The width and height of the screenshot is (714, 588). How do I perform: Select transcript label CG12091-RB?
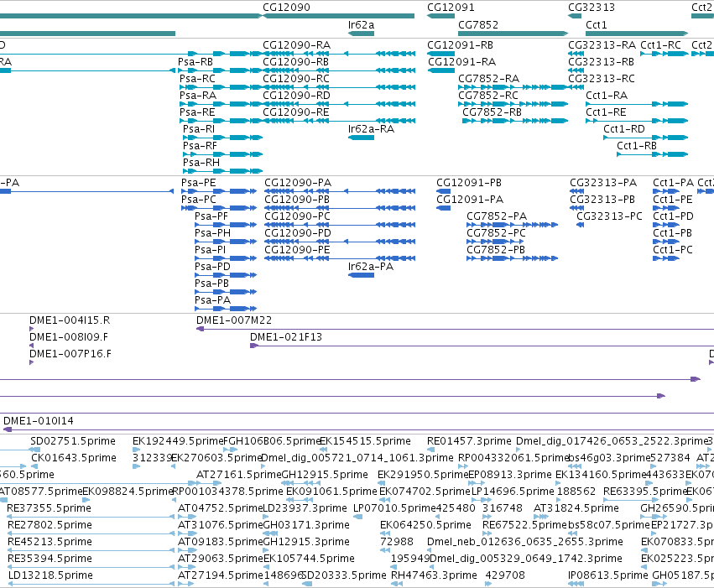coord(460,45)
